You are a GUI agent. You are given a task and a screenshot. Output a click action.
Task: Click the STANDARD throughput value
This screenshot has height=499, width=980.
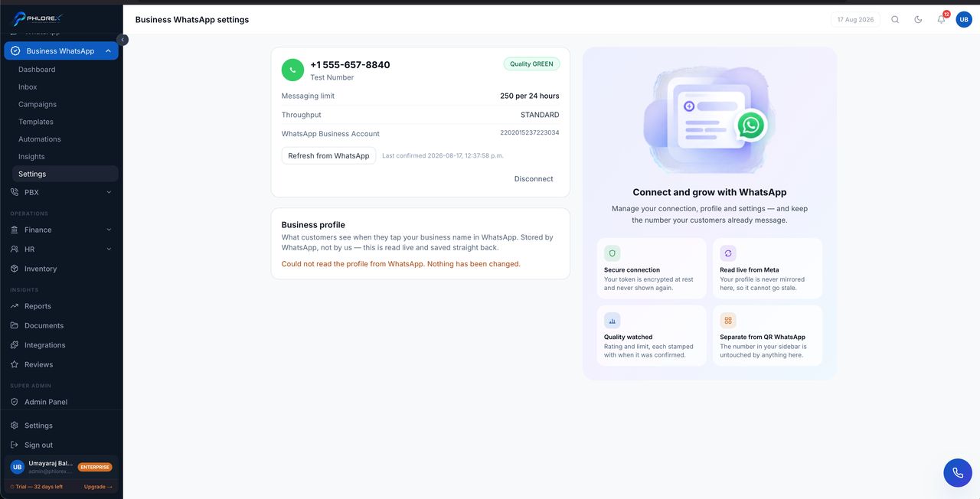click(x=540, y=115)
